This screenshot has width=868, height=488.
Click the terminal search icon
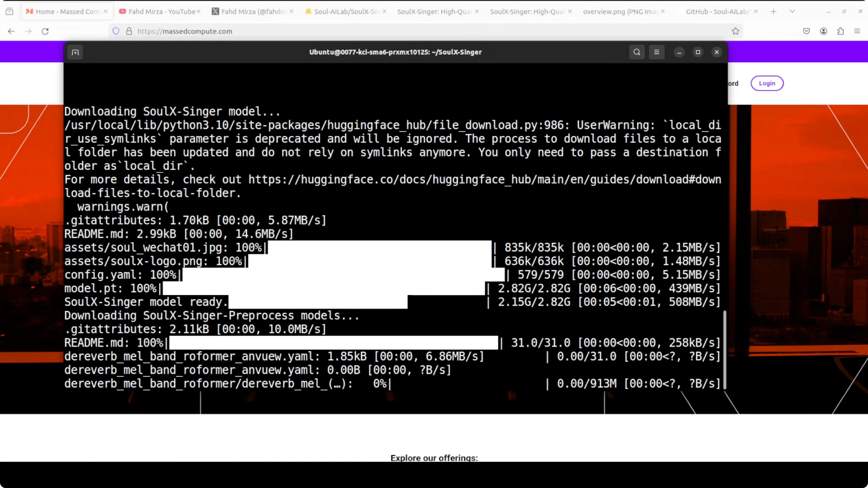click(x=637, y=52)
